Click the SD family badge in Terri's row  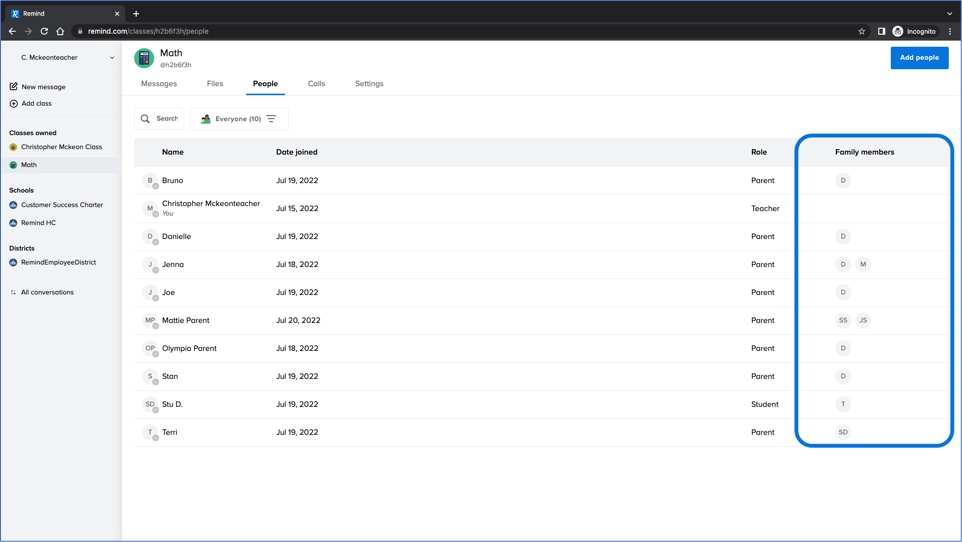click(x=843, y=433)
